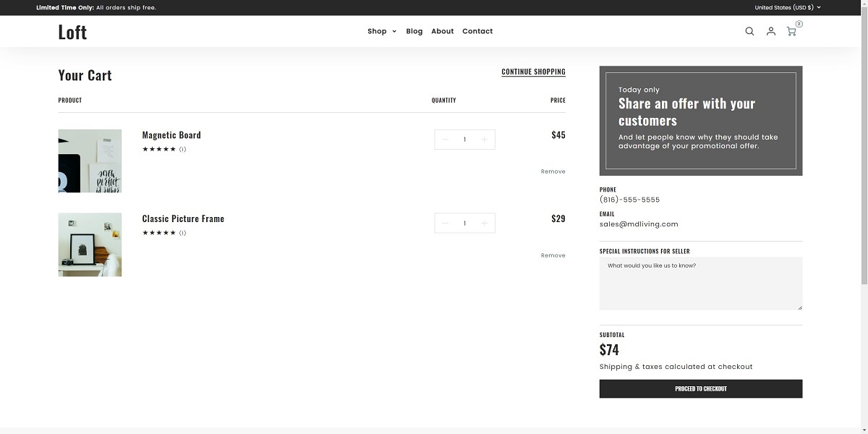
Task: Open the United States currency selector
Action: 787,7
